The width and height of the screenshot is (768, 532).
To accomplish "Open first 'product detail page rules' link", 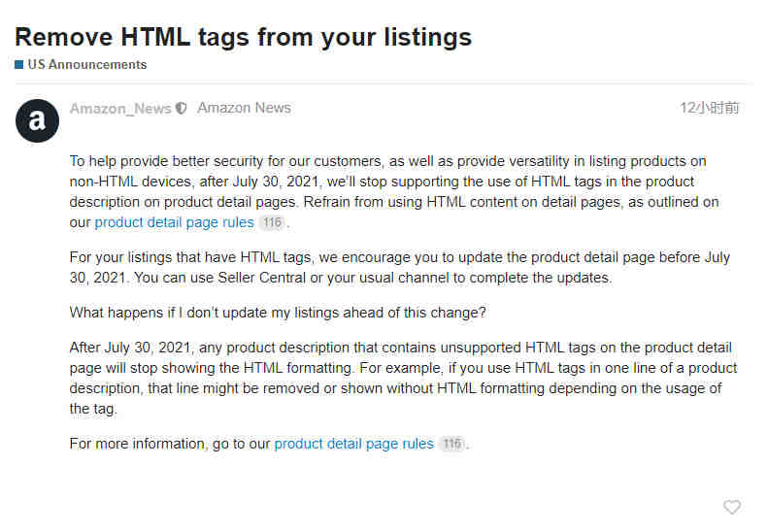I will click(x=175, y=222).
